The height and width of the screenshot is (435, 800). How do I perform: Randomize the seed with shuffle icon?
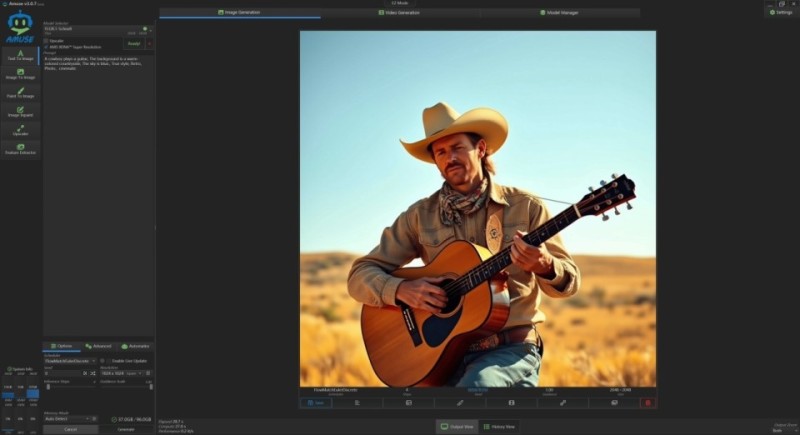pyautogui.click(x=92, y=372)
